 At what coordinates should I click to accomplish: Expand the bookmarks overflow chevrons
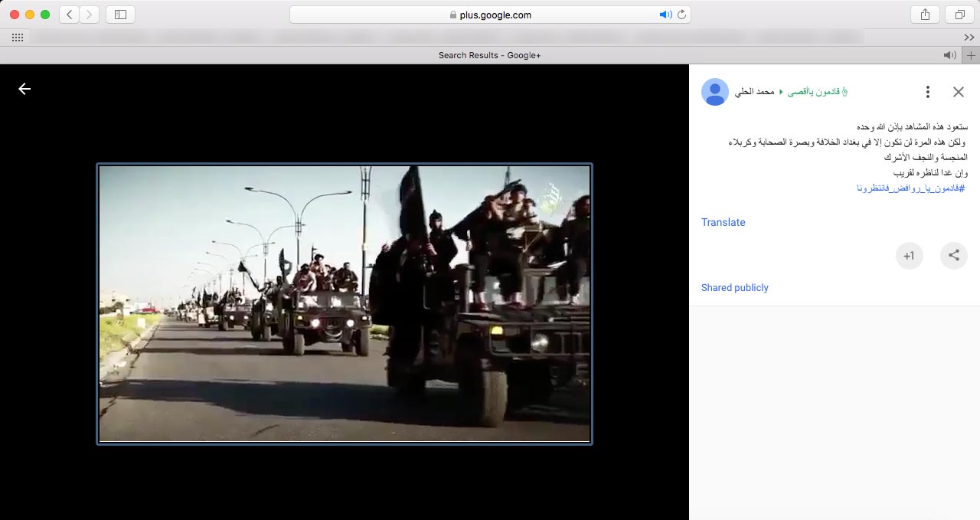[x=969, y=37]
